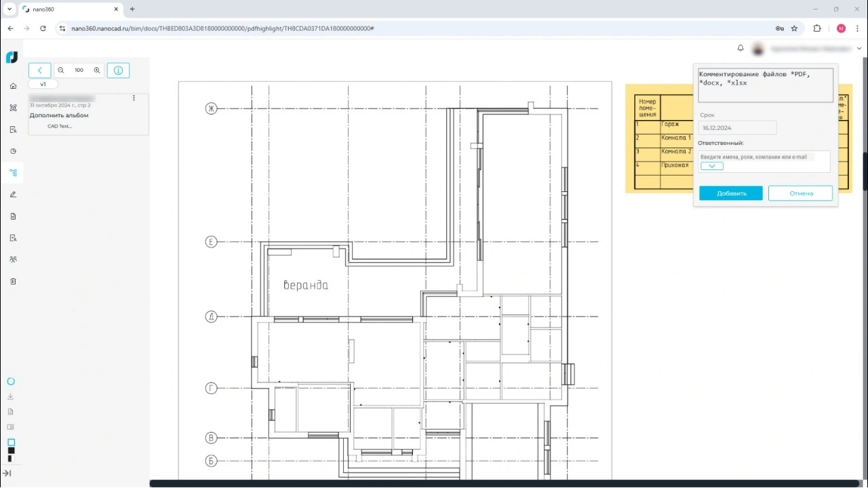Expand the left sidebar with arrow icon
Screen dimensions: 868x488
click(7, 474)
